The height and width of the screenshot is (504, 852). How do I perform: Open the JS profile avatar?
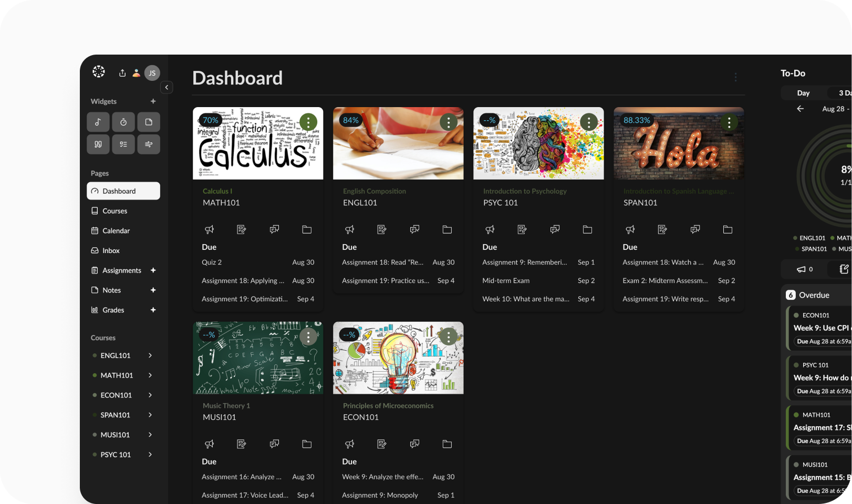pos(152,72)
